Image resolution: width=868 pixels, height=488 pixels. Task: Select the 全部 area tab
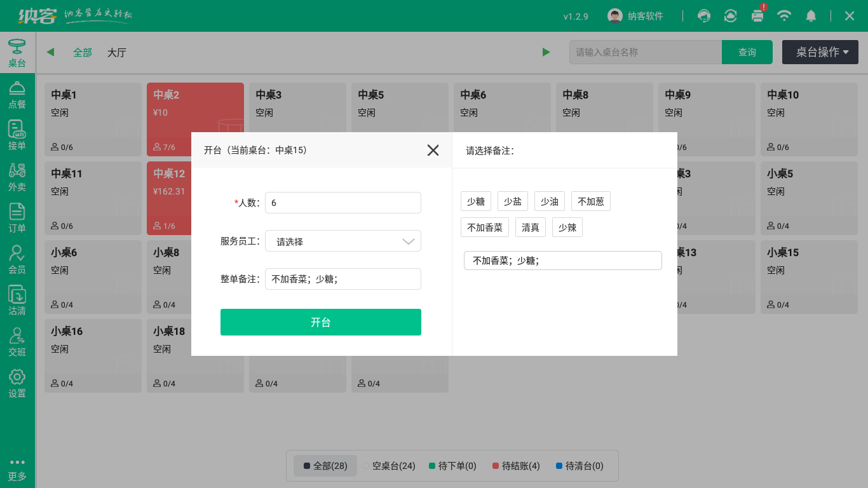coord(81,52)
